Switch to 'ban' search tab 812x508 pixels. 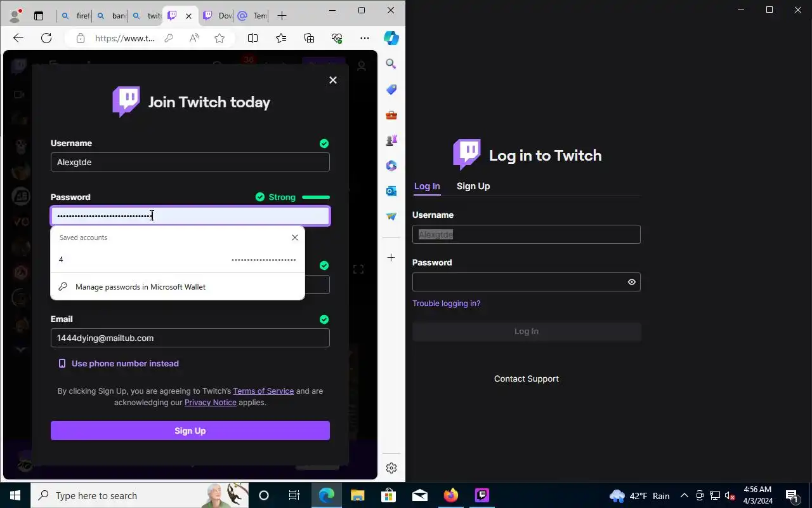(110, 16)
